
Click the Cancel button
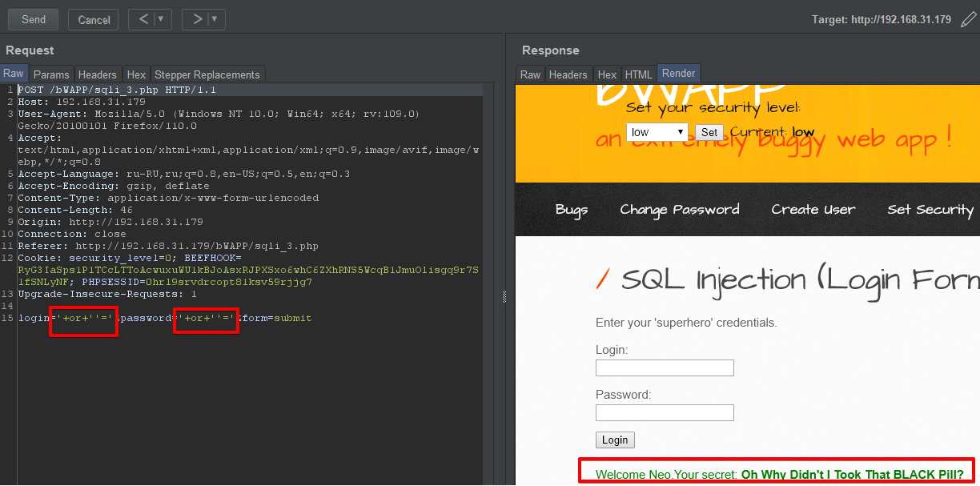tap(94, 19)
